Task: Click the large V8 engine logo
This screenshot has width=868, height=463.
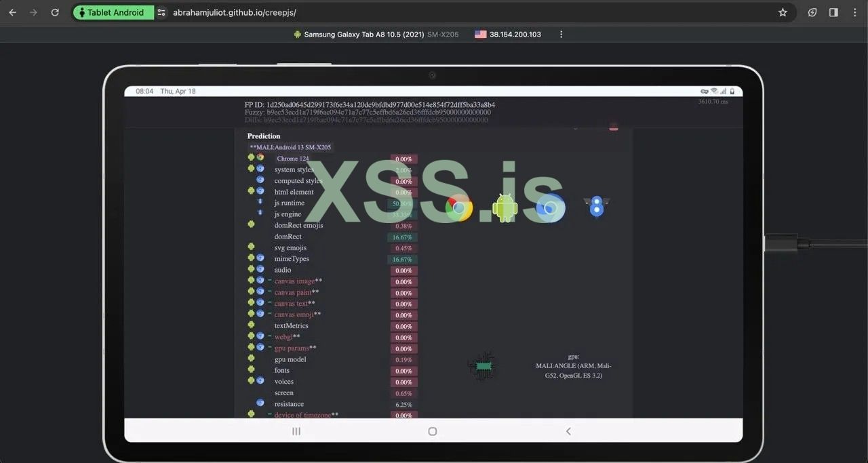Action: 597,207
